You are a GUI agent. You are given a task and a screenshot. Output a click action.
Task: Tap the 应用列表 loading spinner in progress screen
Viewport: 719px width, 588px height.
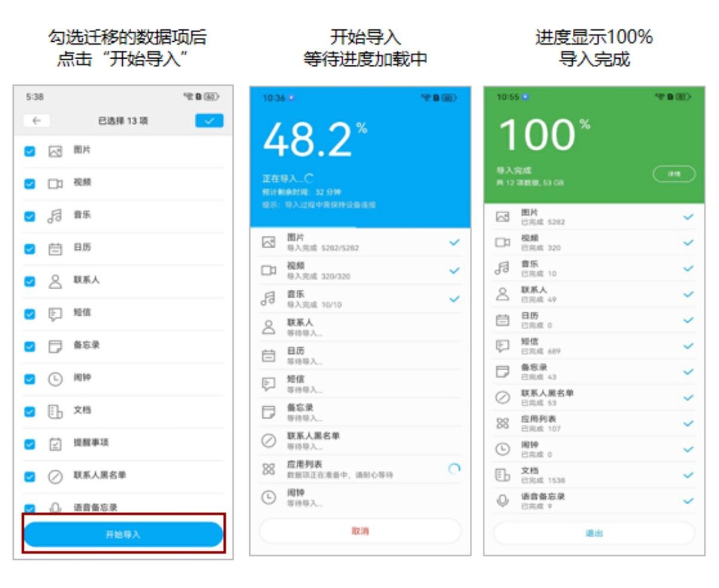454,470
